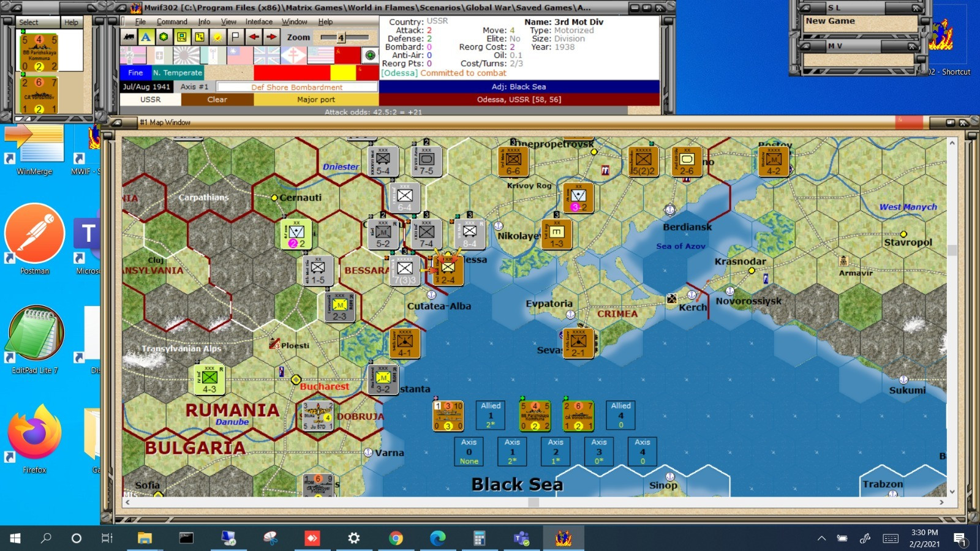This screenshot has width=980, height=551.
Task: Click the 2-6 Soviet unit near Dnepropetrovsk
Action: click(687, 162)
